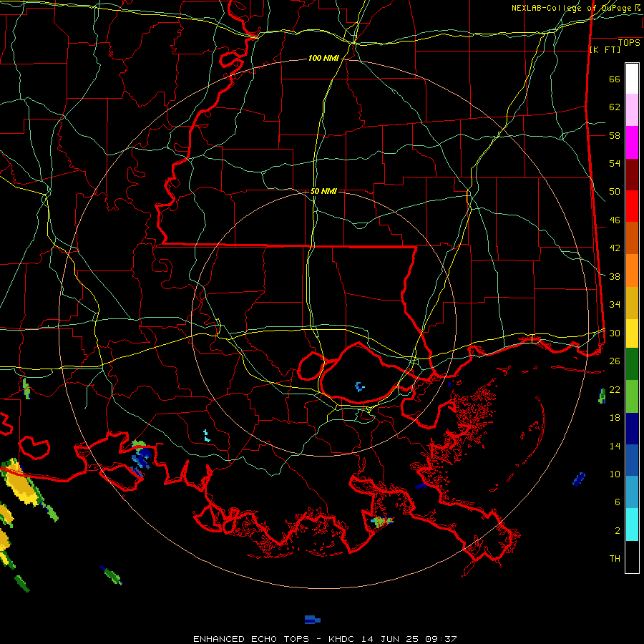Click legend value 10
The image size is (644, 644).
pos(615,474)
